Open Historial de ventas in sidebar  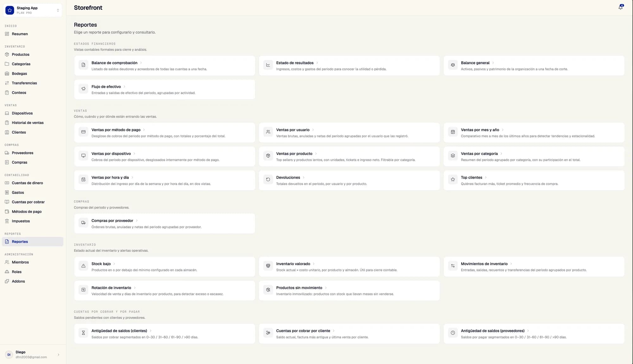[x=33, y=123]
